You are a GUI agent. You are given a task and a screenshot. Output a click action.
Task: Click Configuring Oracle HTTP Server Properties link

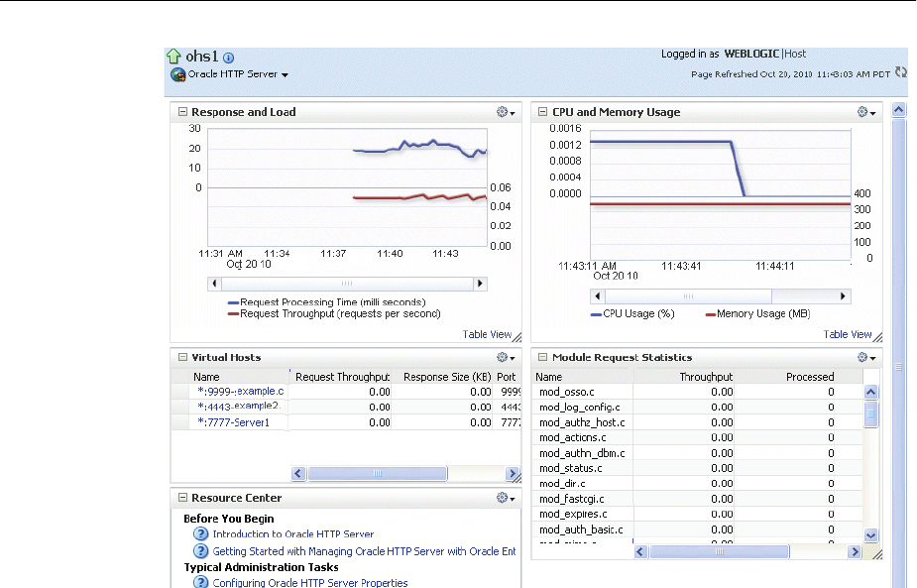pyautogui.click(x=310, y=583)
